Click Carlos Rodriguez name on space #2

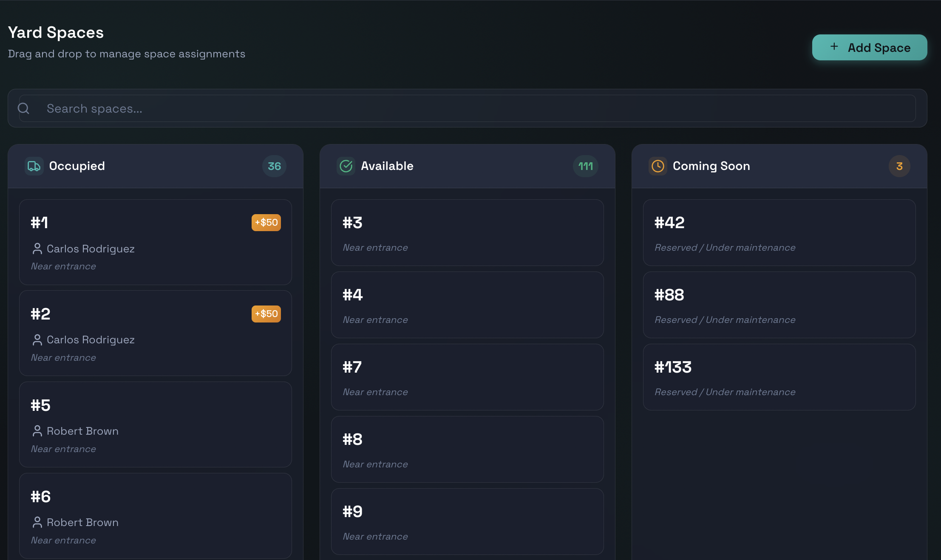(91, 340)
